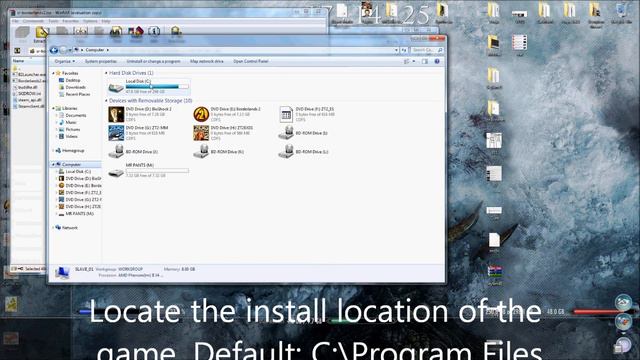Collapse the Hard Disk Drives group
The image size is (640, 360).
[106, 73]
